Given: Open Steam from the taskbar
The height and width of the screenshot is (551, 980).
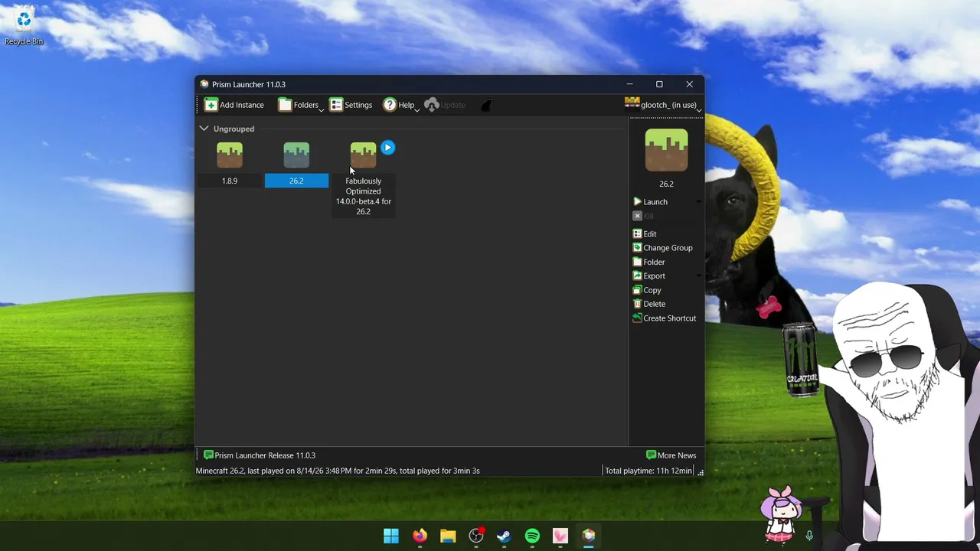Looking at the screenshot, I should coord(504,536).
